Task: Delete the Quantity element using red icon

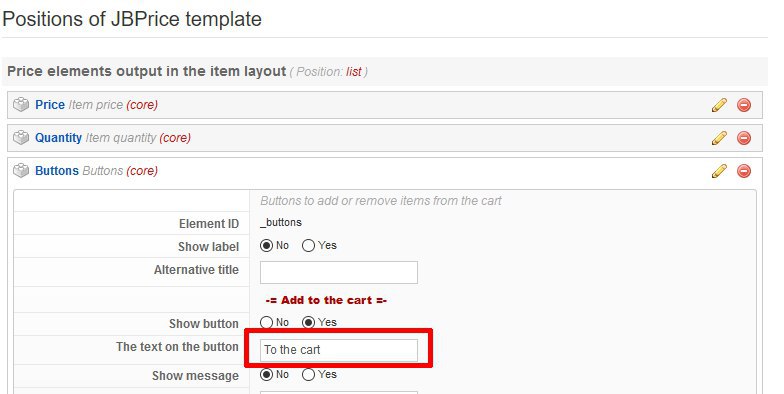Action: pos(744,138)
